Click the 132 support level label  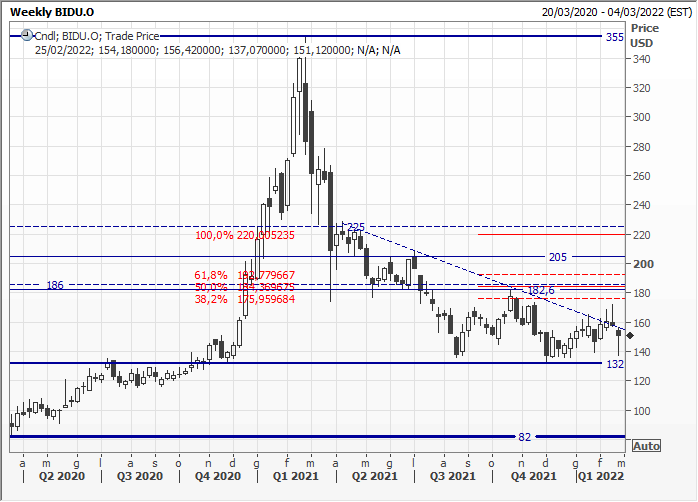click(x=615, y=364)
